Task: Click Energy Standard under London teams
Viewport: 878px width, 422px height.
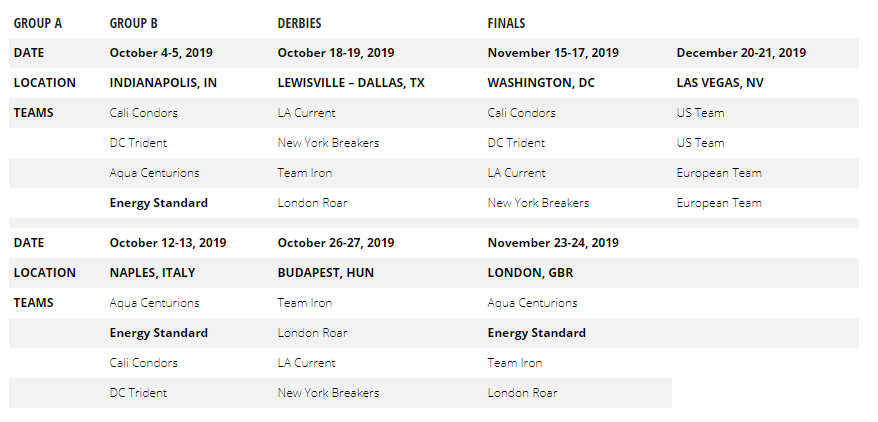Action: [536, 333]
